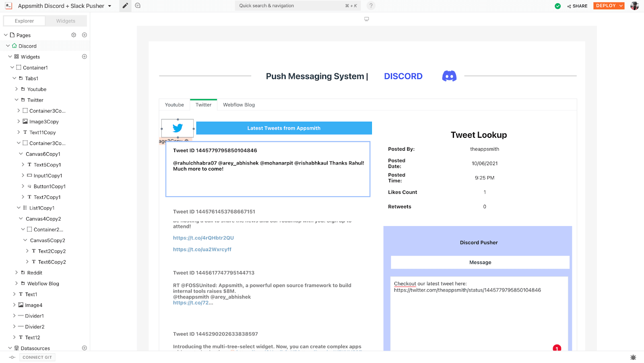Click the Discord logo image

click(449, 76)
